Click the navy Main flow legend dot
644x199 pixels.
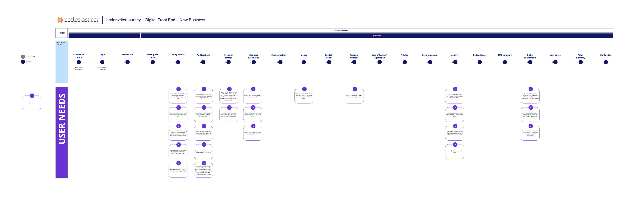(23, 62)
